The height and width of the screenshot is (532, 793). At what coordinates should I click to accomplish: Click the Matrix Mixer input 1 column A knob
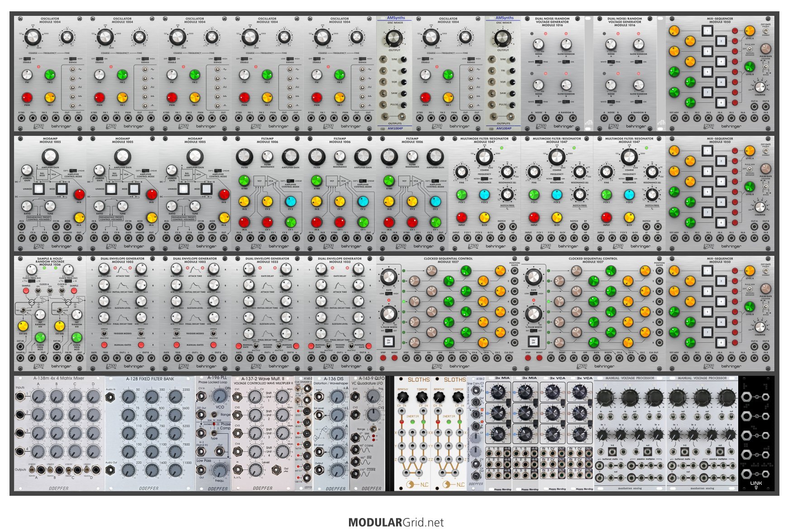click(38, 397)
